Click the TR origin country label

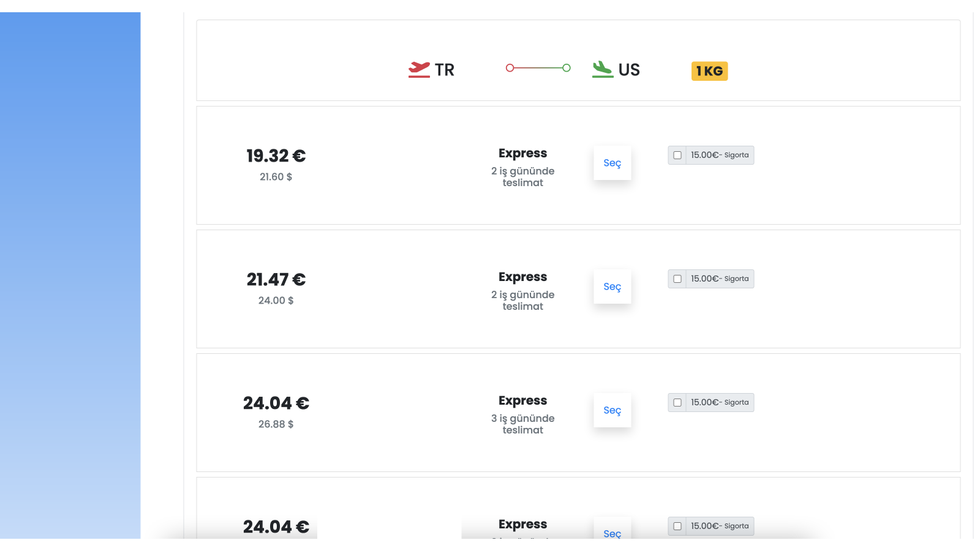point(445,70)
